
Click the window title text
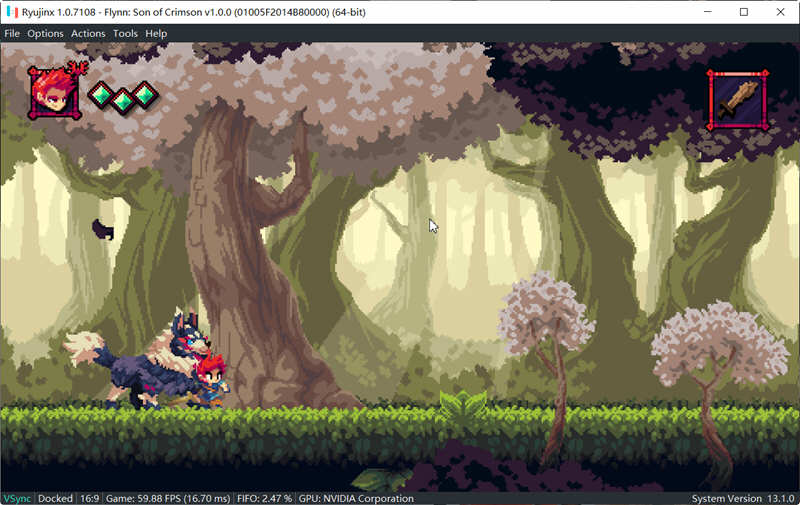coord(194,12)
